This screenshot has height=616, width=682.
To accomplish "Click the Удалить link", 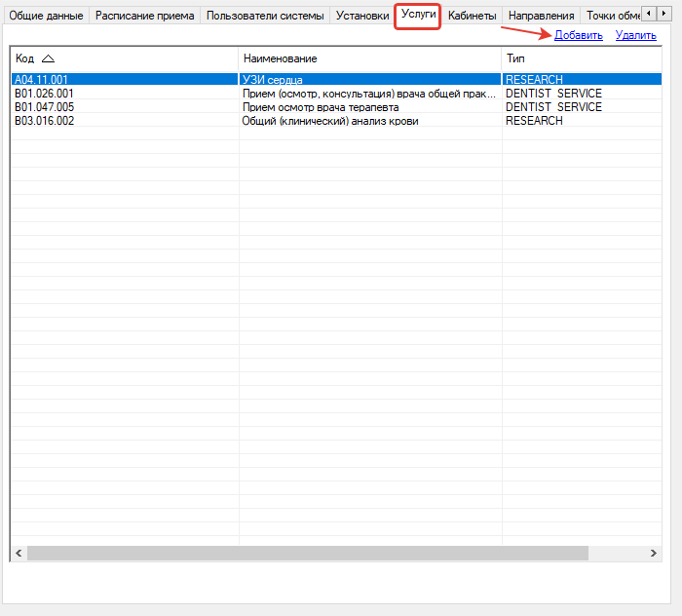I will point(635,35).
